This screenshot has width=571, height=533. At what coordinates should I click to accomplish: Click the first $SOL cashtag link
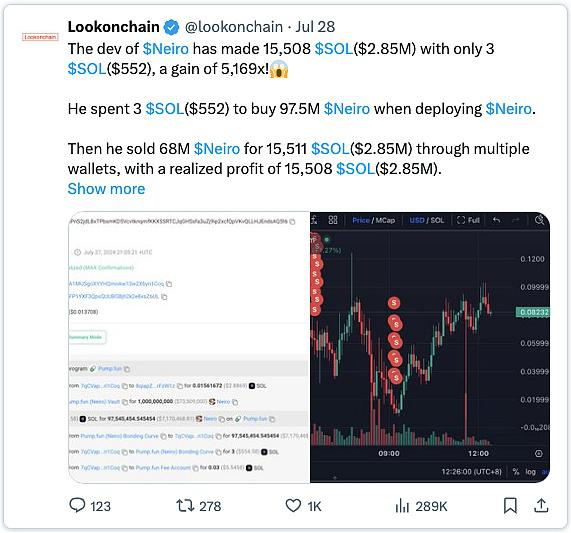(334, 49)
